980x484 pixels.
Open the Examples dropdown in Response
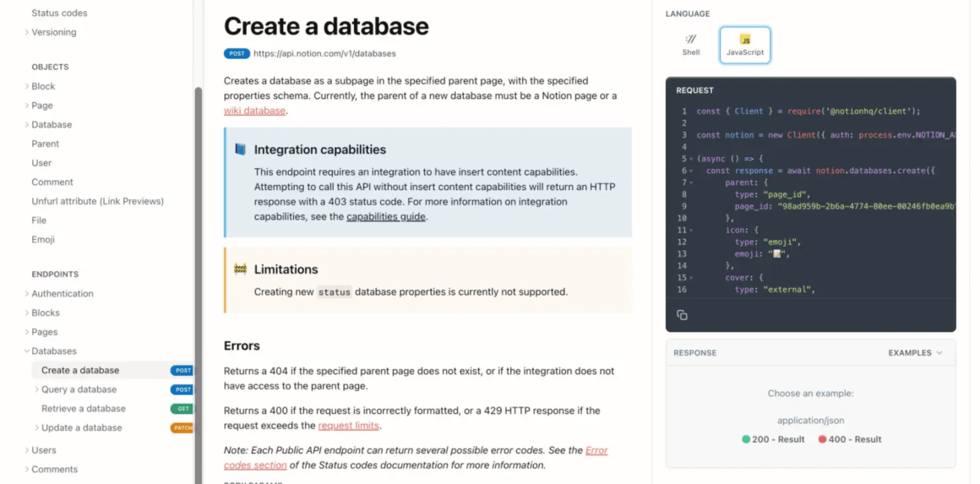pyautogui.click(x=915, y=353)
